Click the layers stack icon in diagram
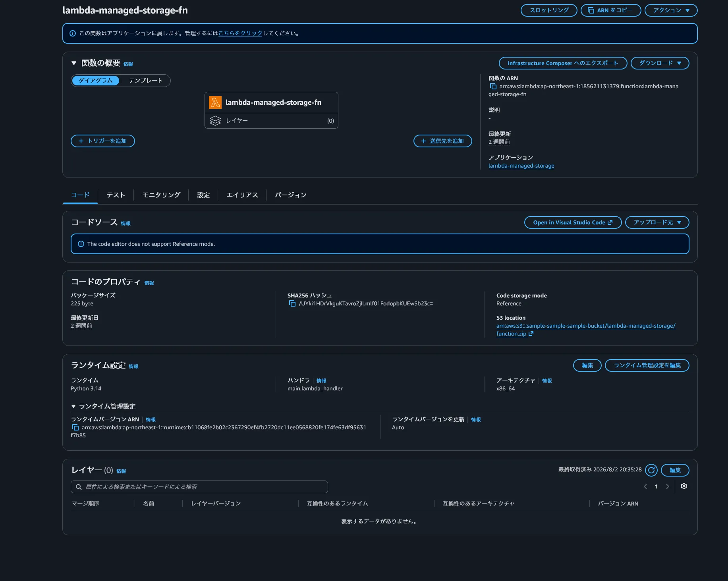 (215, 121)
